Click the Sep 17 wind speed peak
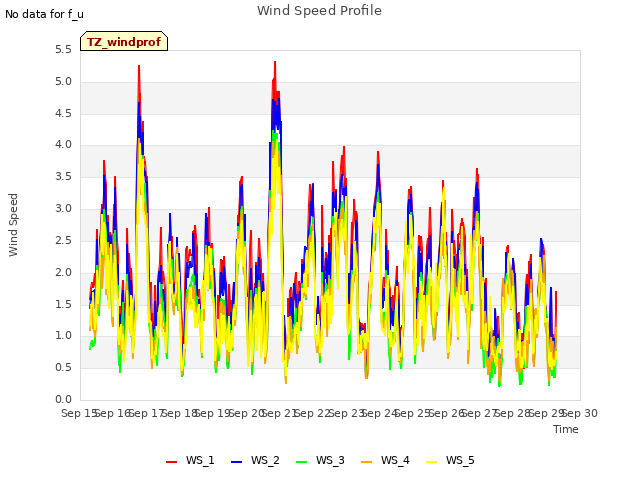 pyautogui.click(x=139, y=67)
